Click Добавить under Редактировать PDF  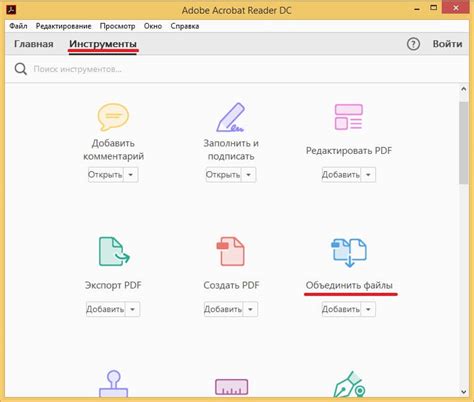pos(341,175)
